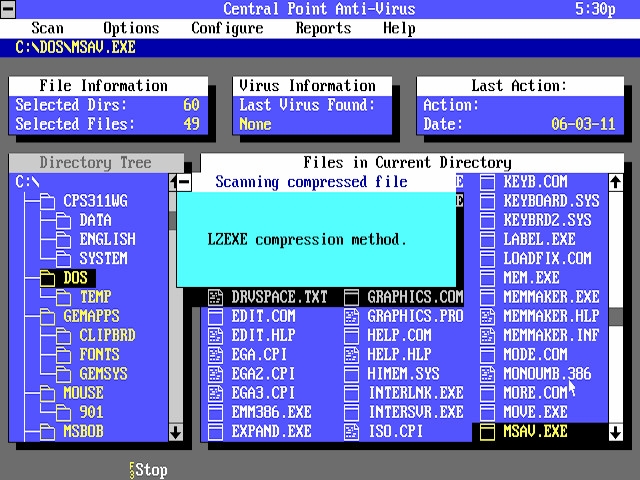Select the FONTS folder icon
640x480 pixels.
64,355
